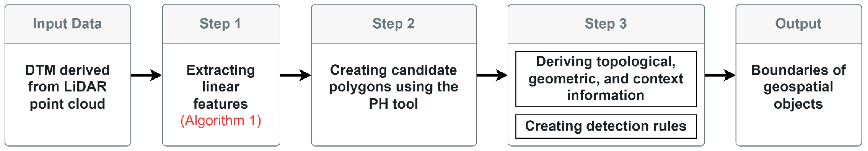Click the arrow between Step 1 and Step 2
Image resolution: width=868 pixels, height=151 pixels.
tap(296, 75)
